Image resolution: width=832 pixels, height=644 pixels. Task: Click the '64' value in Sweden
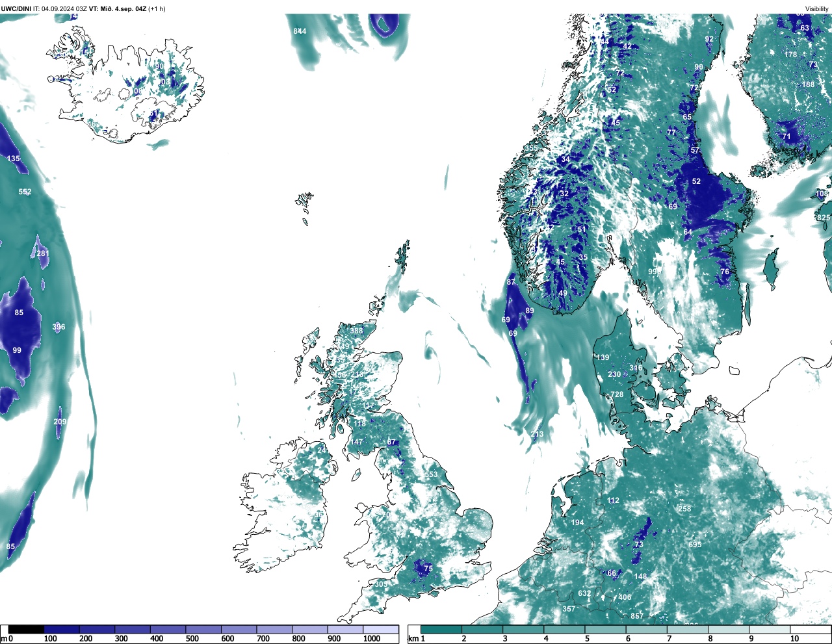pos(688,232)
